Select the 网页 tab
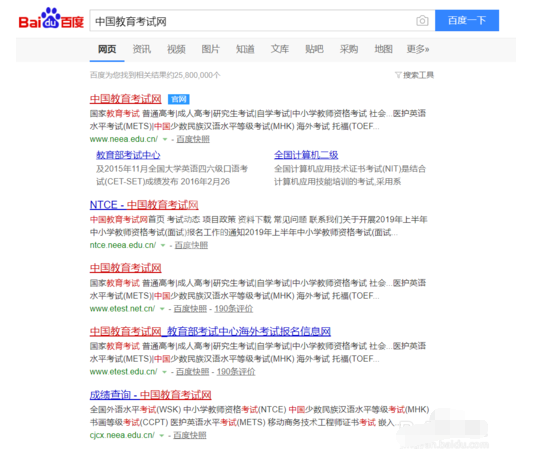The image size is (557, 449). [x=107, y=49]
